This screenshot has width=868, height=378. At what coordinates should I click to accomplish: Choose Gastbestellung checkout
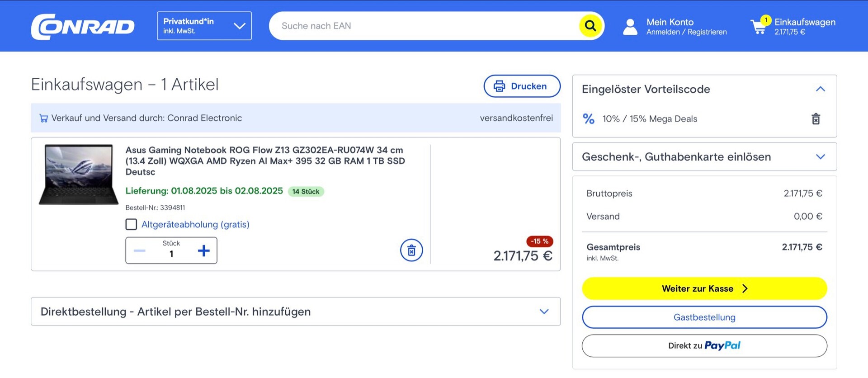(x=704, y=317)
